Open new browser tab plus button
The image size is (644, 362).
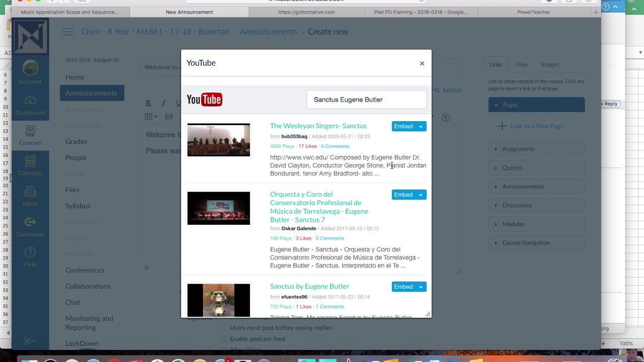[596, 12]
